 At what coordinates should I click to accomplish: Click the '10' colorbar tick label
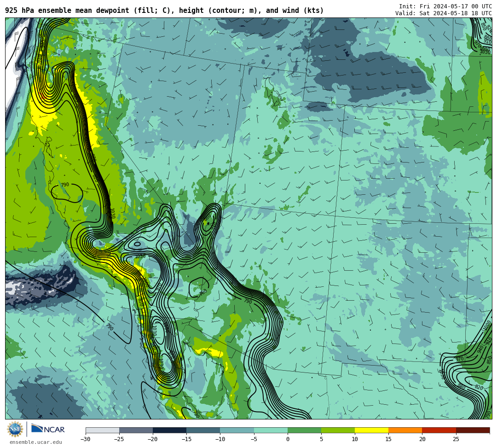coord(355,439)
